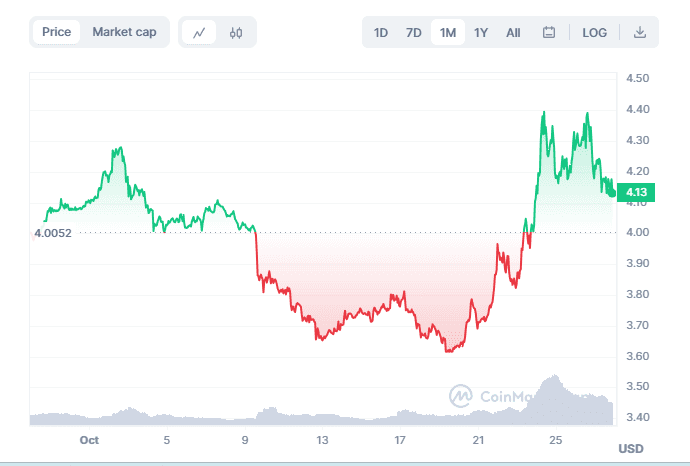Select the 1M time range
The image size is (690, 466).
coord(447,32)
